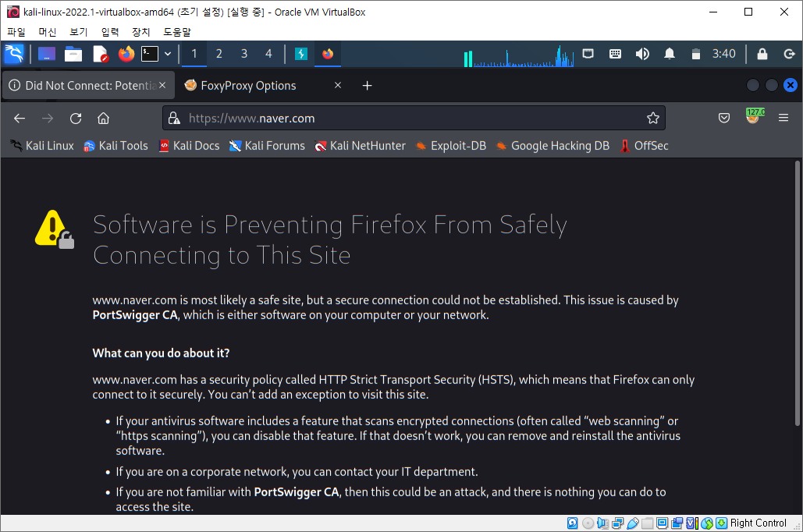Viewport: 803px width, 532px height.
Task: Close the FoxyProxy Options tab
Action: click(338, 85)
